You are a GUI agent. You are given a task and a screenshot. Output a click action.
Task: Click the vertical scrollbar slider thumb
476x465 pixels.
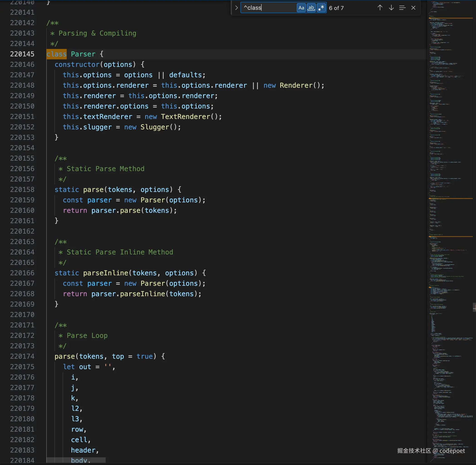coord(474,307)
